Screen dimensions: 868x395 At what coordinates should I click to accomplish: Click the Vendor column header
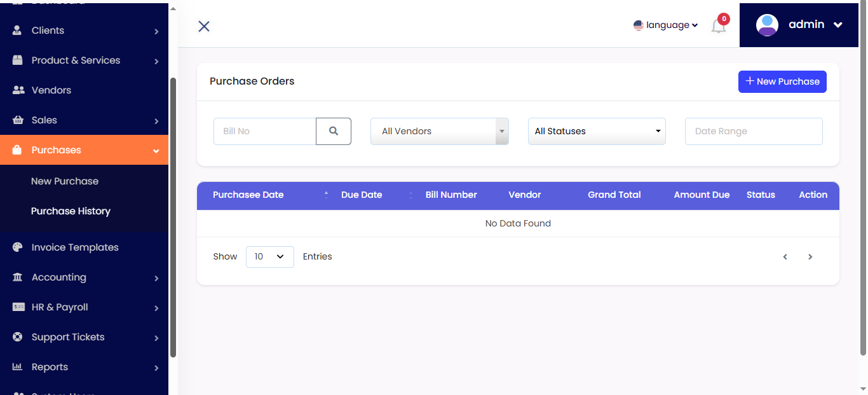point(525,195)
